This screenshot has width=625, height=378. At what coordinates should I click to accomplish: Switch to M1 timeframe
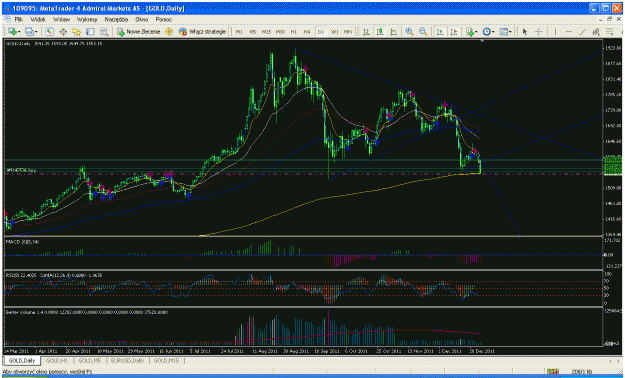tap(239, 32)
